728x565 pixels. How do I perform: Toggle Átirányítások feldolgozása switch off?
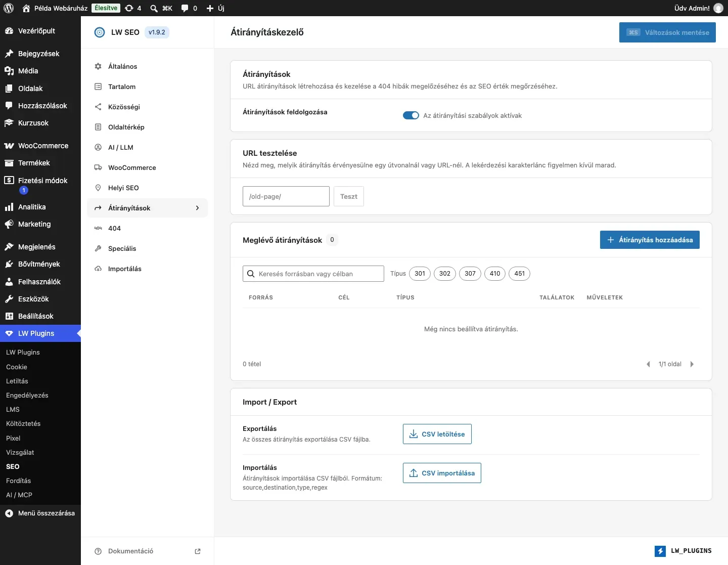pos(411,115)
